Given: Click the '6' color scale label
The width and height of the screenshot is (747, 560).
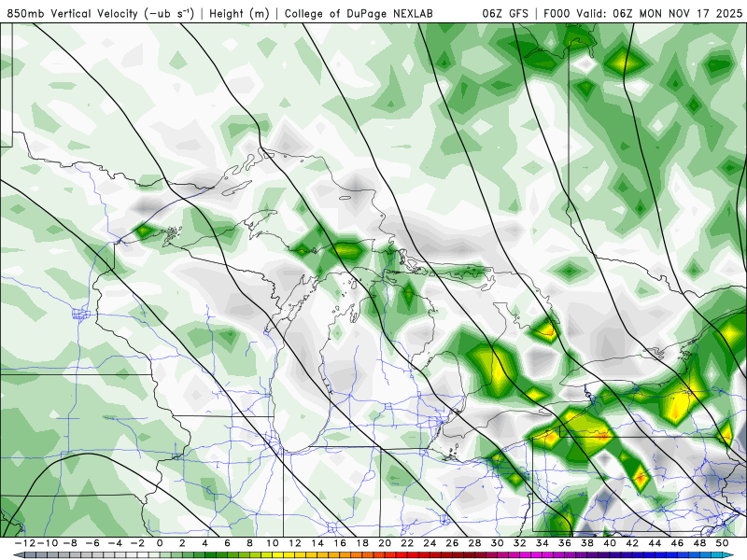Looking at the screenshot, I should coord(227,543).
